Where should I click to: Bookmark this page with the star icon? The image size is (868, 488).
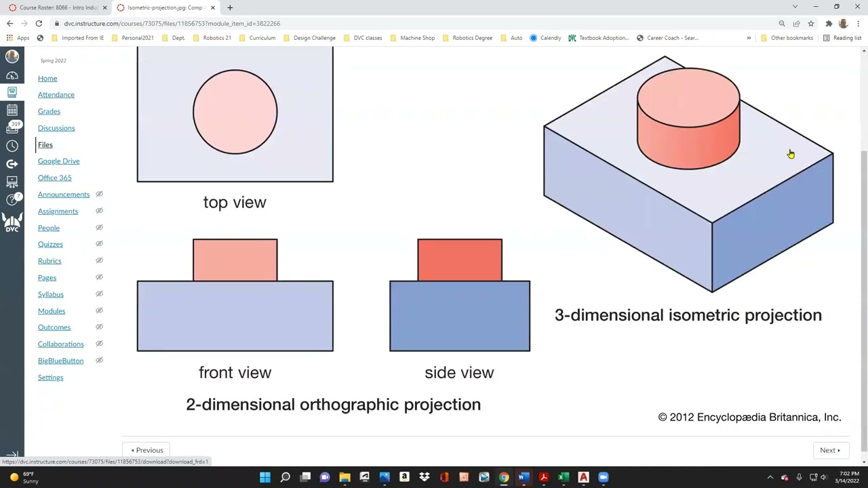point(810,24)
